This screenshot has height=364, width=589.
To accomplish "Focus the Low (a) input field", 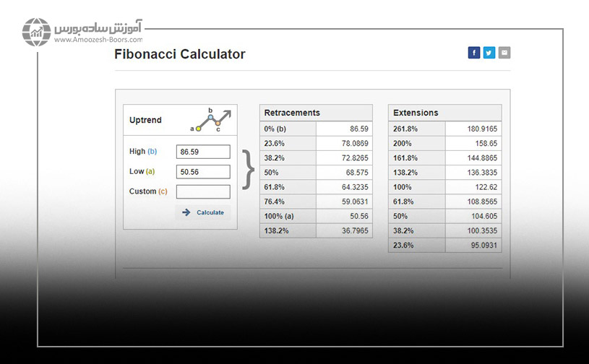I will pos(203,172).
